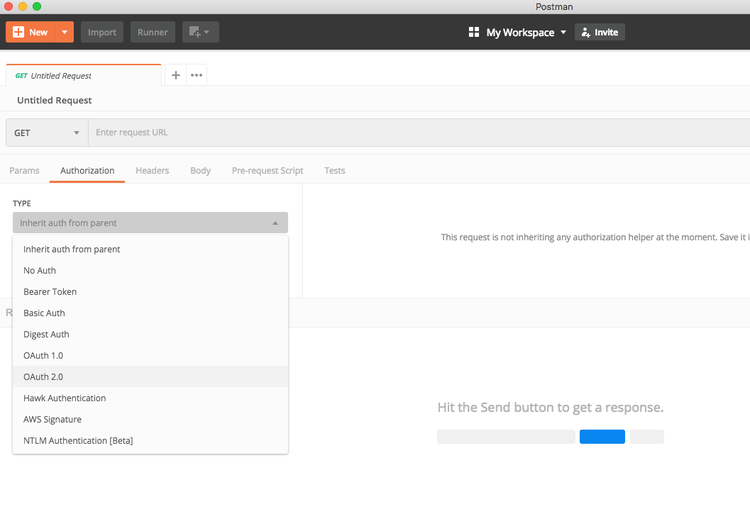The width and height of the screenshot is (750, 526).
Task: Click the Enter request URL field
Action: (400, 133)
